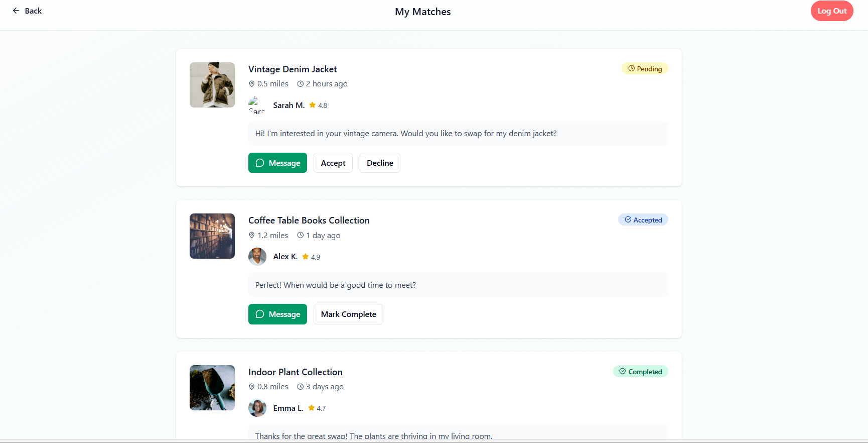Click Emma L.'s profile avatar

(x=257, y=408)
